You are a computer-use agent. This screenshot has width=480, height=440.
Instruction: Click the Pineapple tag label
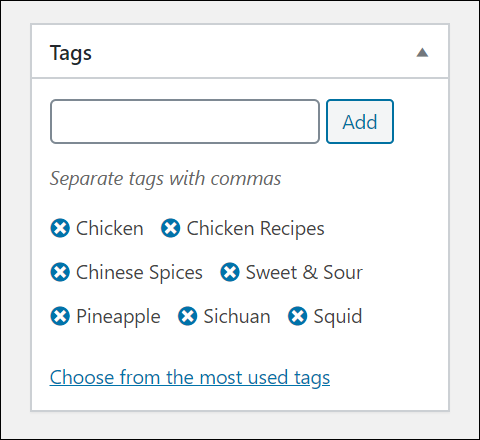coord(118,317)
